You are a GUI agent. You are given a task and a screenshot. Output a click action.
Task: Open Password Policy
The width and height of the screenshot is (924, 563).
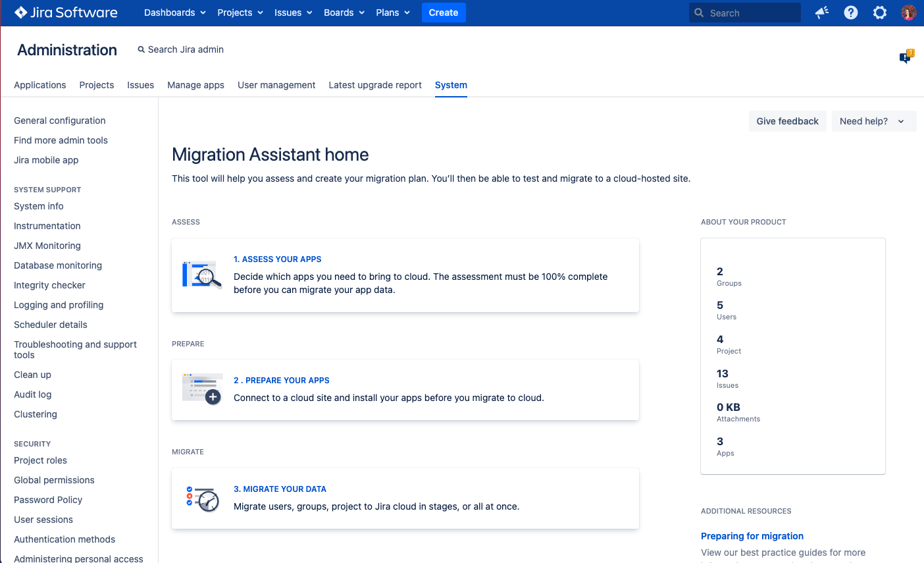click(48, 500)
